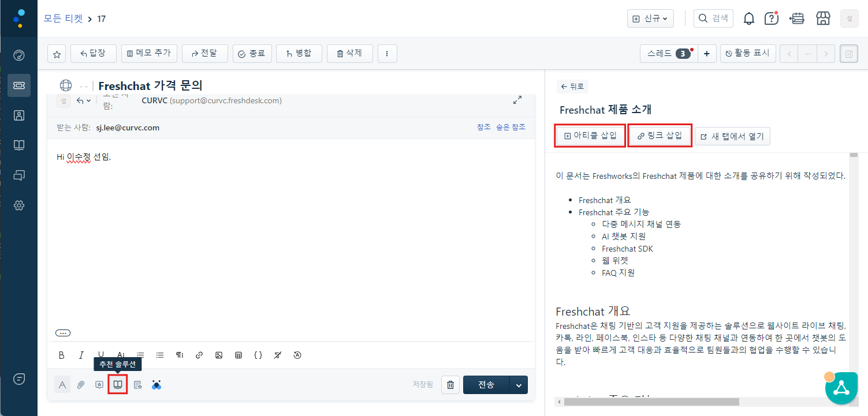Open the Admin settings gear in sidebar
This screenshot has height=416, width=868.
pos(19,205)
